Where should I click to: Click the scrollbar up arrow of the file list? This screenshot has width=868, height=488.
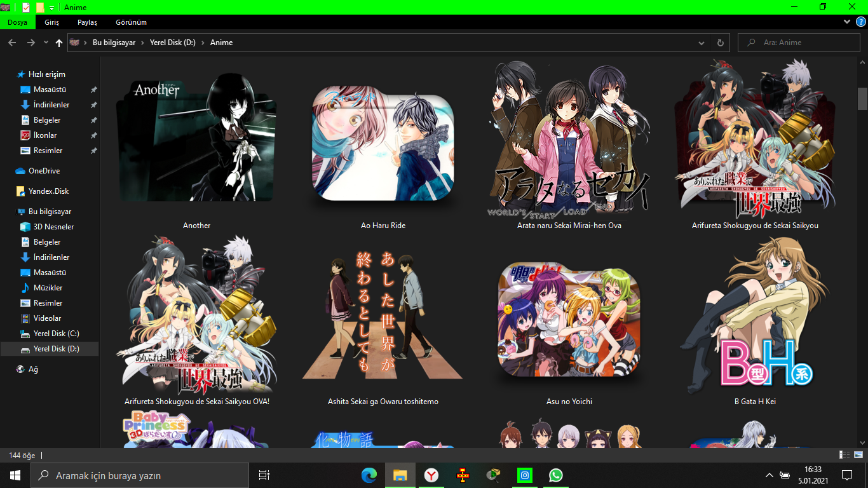862,62
